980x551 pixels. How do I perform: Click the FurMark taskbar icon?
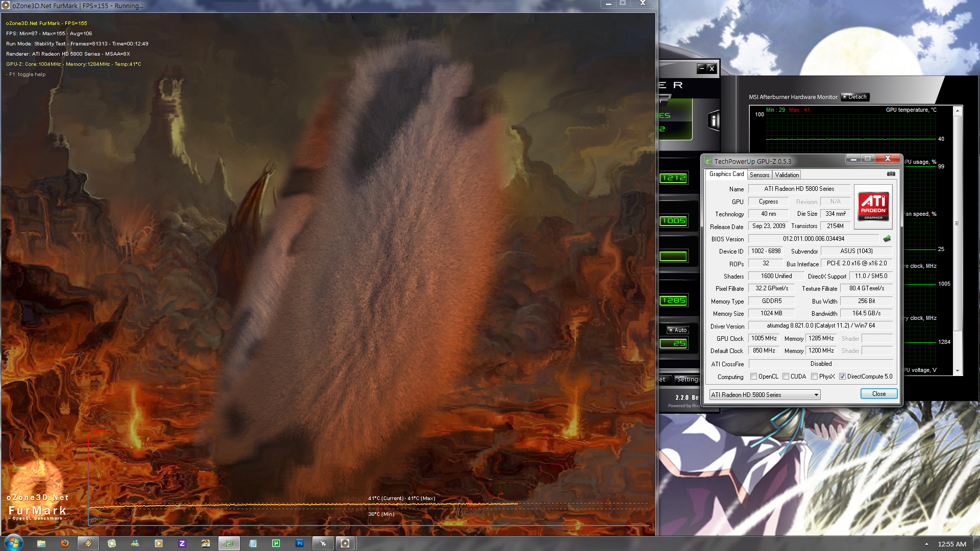[x=345, y=543]
